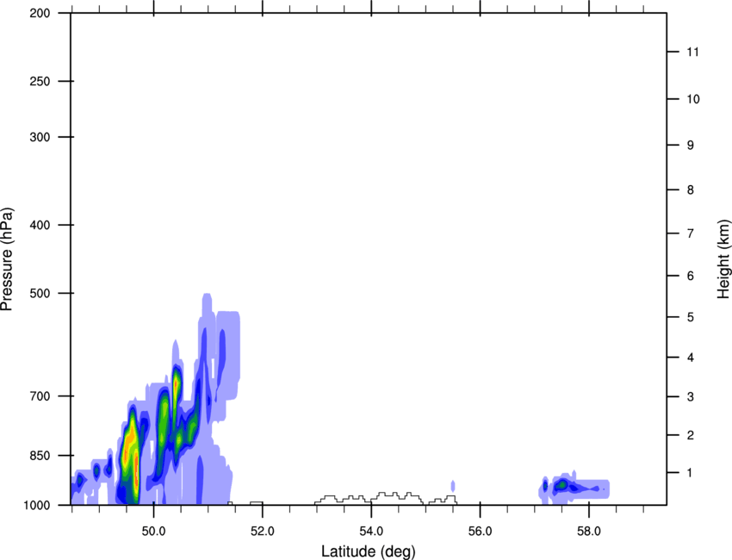Click the 56.0 latitude tick label
The width and height of the screenshot is (732, 560).
coord(480,532)
